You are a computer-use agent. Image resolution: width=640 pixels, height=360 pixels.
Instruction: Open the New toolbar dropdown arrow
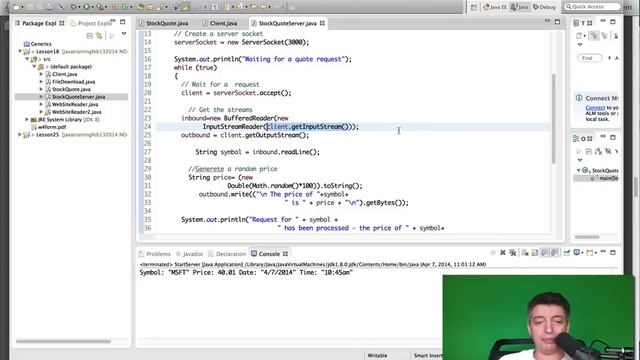(22, 7)
